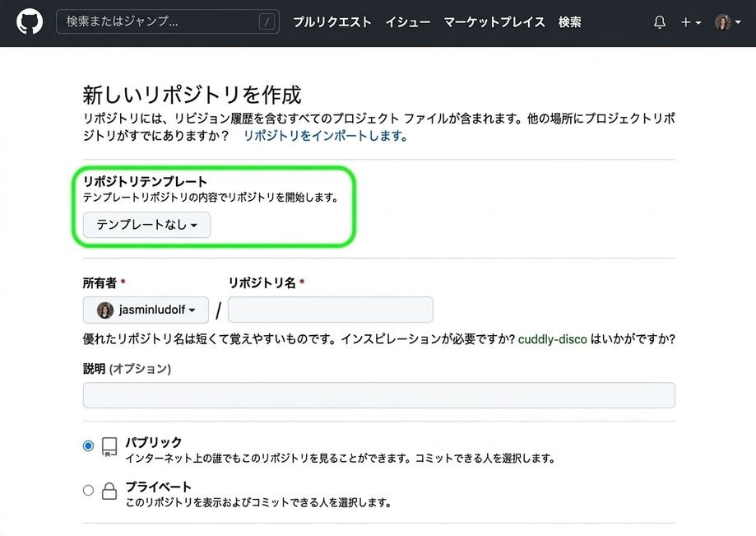Use the suggested name cuddly-disco
Image resolution: width=756 pixels, height=536 pixels.
click(552, 339)
